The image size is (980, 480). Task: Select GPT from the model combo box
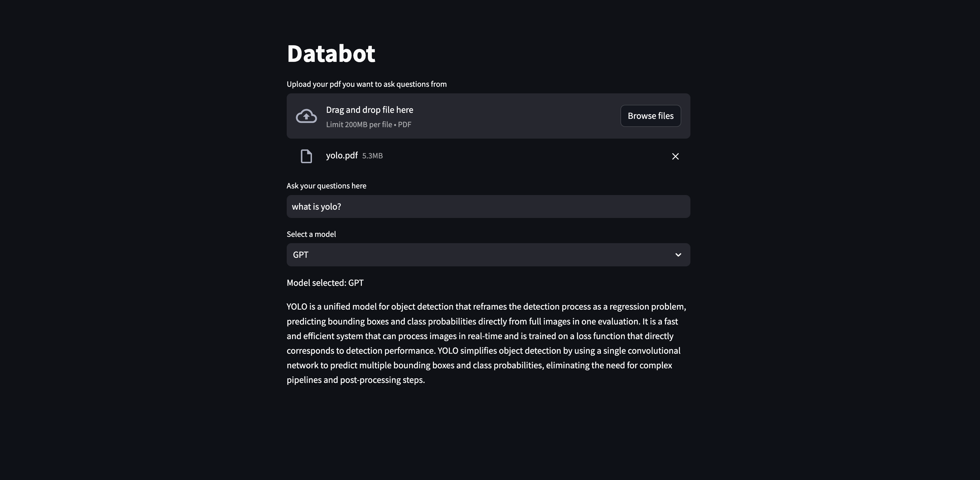click(488, 255)
